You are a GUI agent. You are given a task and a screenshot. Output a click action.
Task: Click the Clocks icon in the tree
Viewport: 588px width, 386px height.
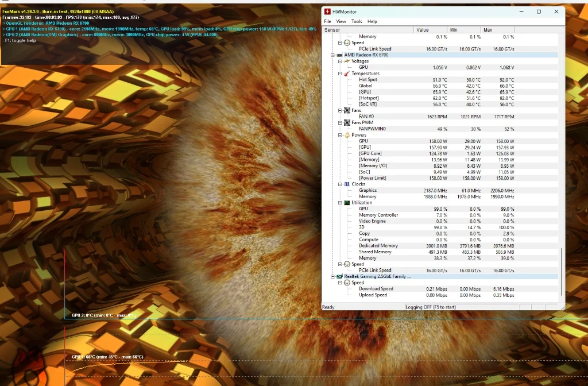347,184
